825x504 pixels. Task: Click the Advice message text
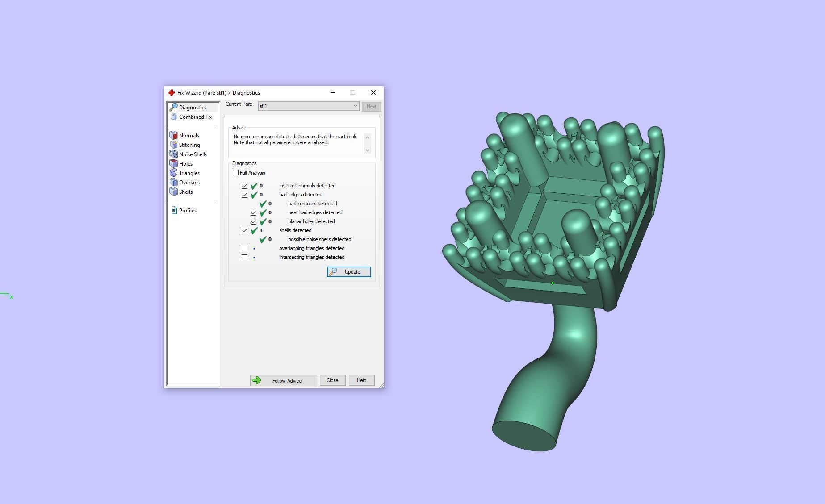[295, 140]
